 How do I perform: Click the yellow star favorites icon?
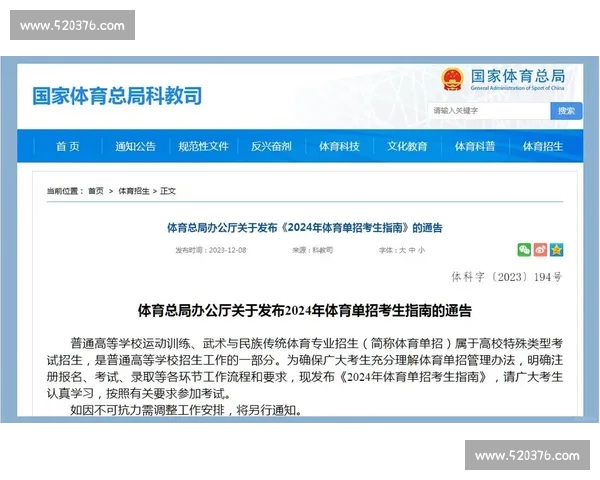tap(556, 250)
